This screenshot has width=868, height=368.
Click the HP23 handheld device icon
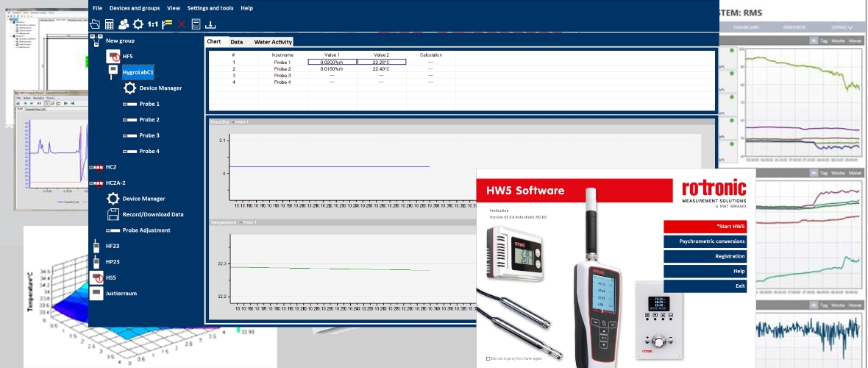[x=96, y=261]
